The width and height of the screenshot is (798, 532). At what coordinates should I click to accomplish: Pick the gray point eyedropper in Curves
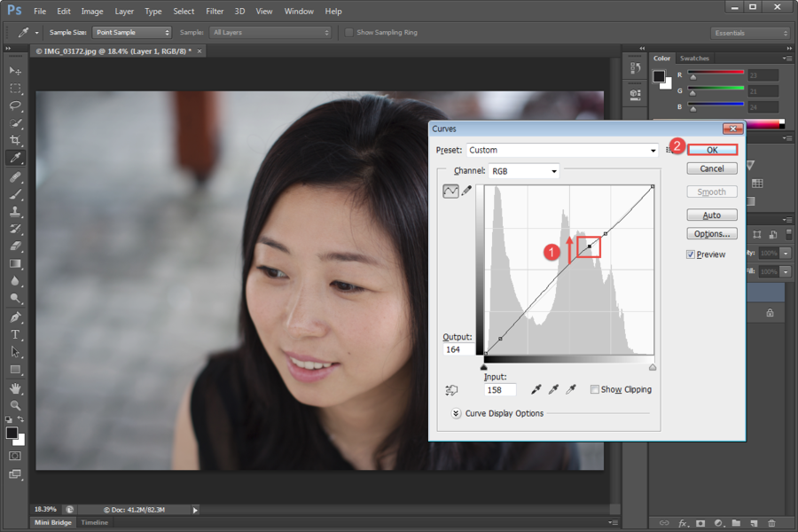tap(553, 389)
